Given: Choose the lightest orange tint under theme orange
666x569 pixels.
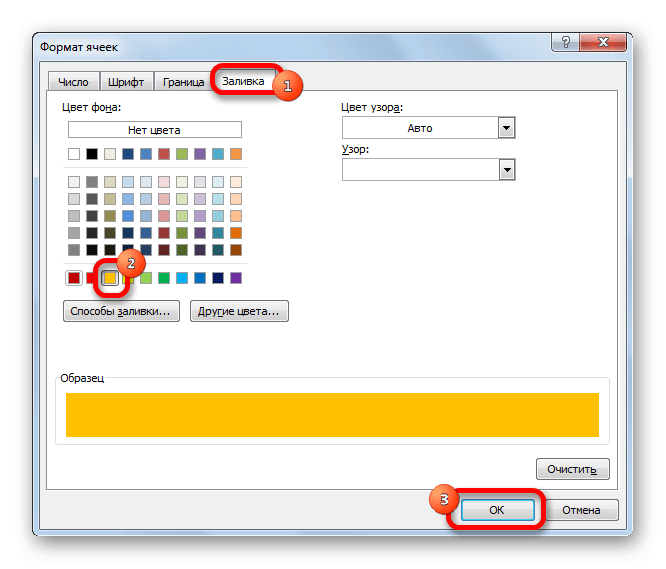Looking at the screenshot, I should (x=236, y=182).
